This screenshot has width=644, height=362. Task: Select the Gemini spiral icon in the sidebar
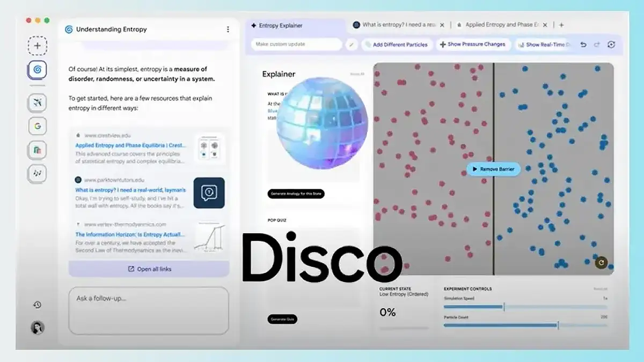click(36, 70)
